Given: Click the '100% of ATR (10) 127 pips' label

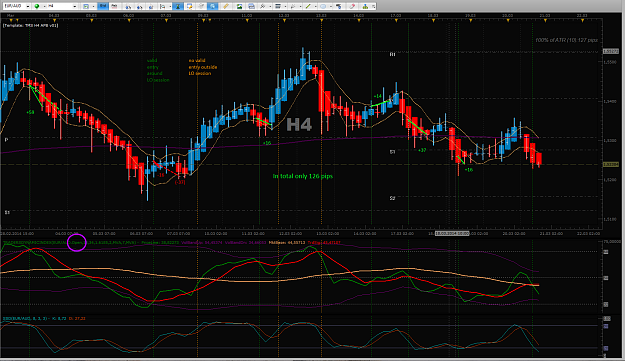Looking at the screenshot, I should tap(566, 40).
